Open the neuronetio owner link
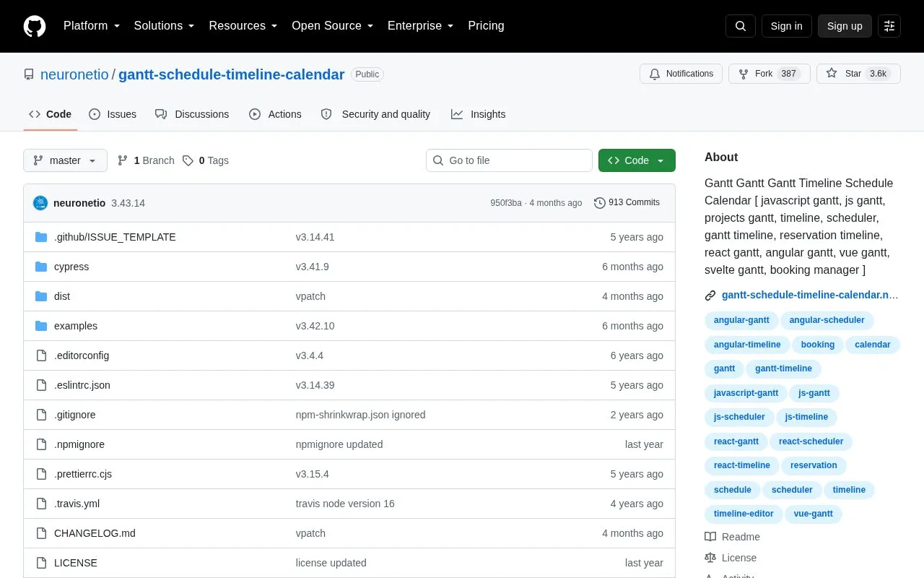This screenshot has width=924, height=578. click(74, 74)
